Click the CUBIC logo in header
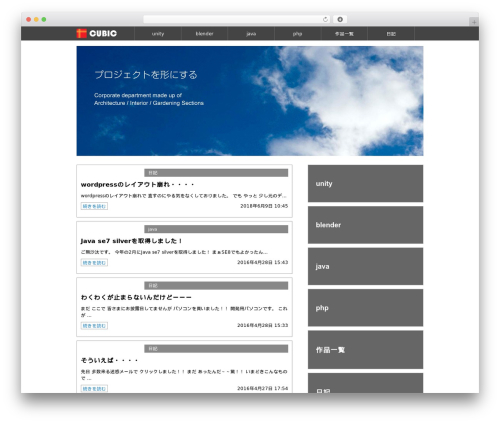Screen dimensions: 500x423 click(x=97, y=33)
